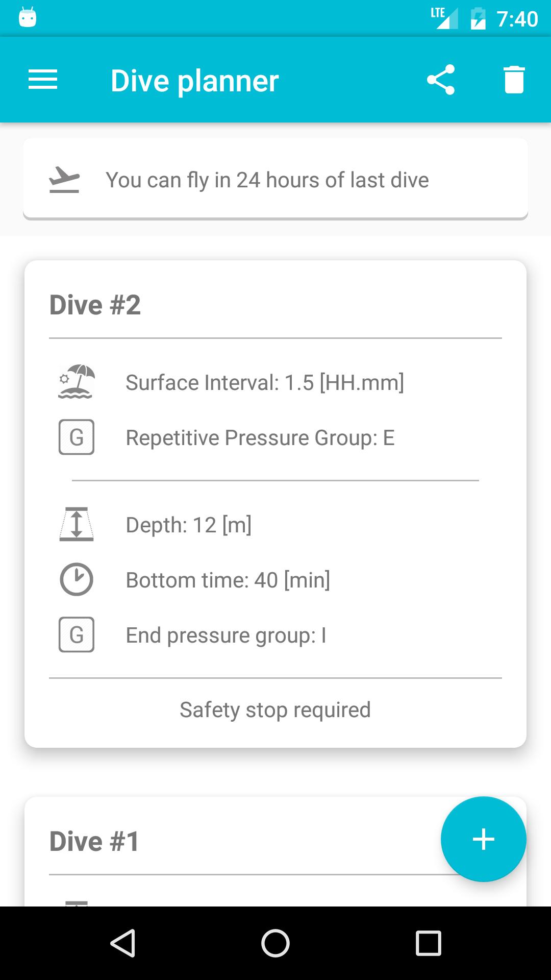
Task: Open the hamburger navigation menu
Action: point(43,80)
